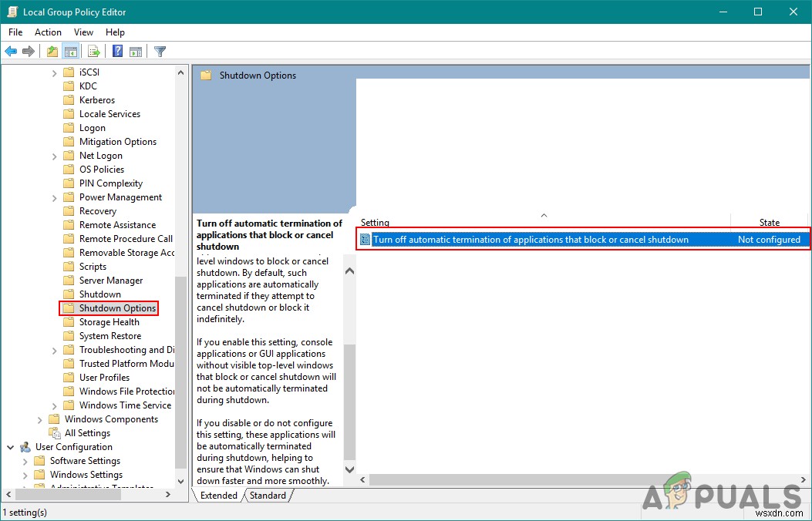Open the Action menu
The height and width of the screenshot is (521, 812).
point(48,32)
